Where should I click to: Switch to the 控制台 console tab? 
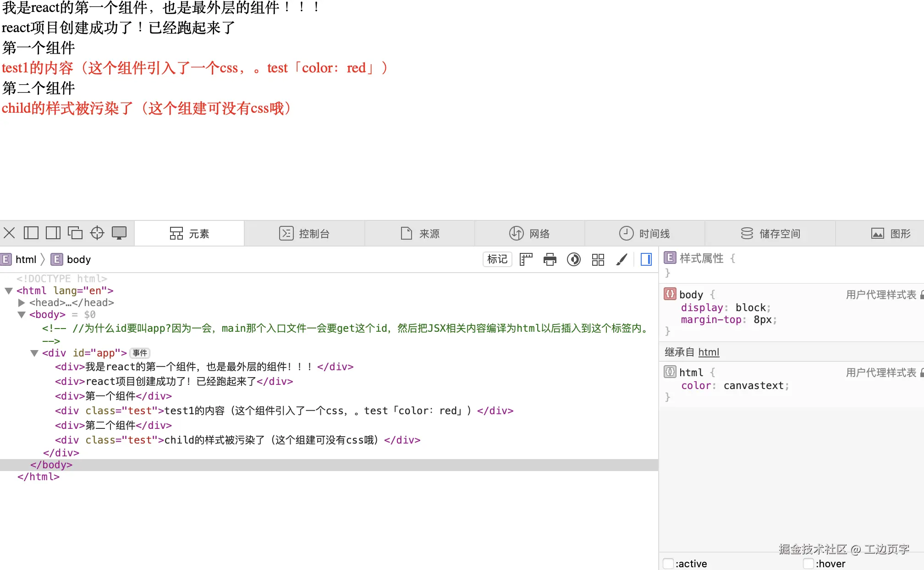[304, 234]
